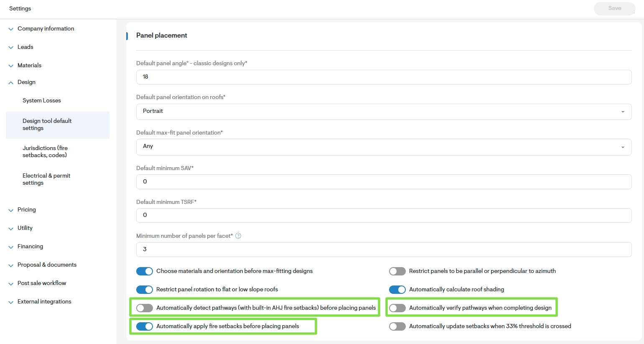Image resolution: width=644 pixels, height=344 pixels.
Task: Open the Default max-fit panel orientation dropdown
Action: point(384,147)
